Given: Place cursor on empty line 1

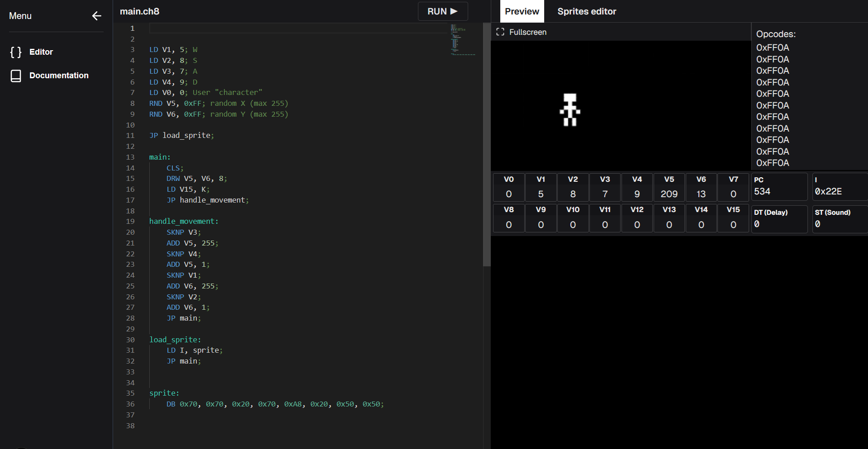Looking at the screenshot, I should click(299, 28).
